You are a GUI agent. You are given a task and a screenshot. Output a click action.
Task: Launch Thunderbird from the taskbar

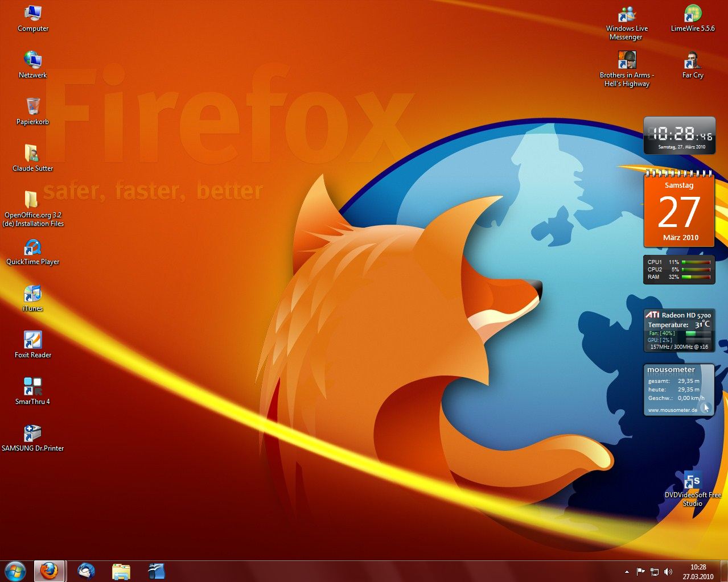(x=86, y=571)
